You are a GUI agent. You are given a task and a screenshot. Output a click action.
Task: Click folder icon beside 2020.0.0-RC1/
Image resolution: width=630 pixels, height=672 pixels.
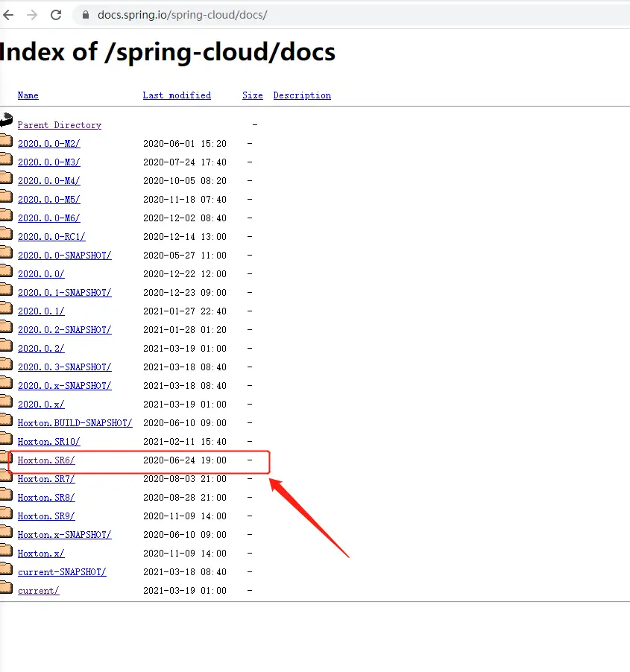coord(6,233)
